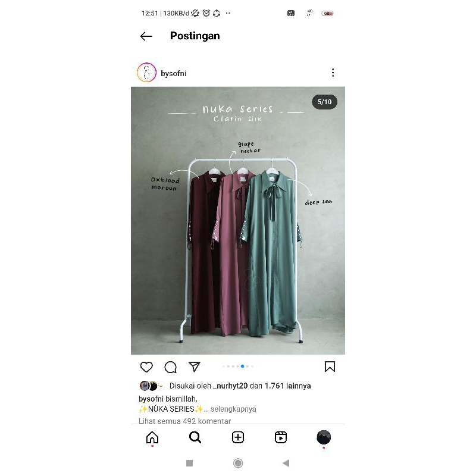The image size is (476, 476).
Task: Tap the back arrow next to Postingan
Action: pos(146,36)
